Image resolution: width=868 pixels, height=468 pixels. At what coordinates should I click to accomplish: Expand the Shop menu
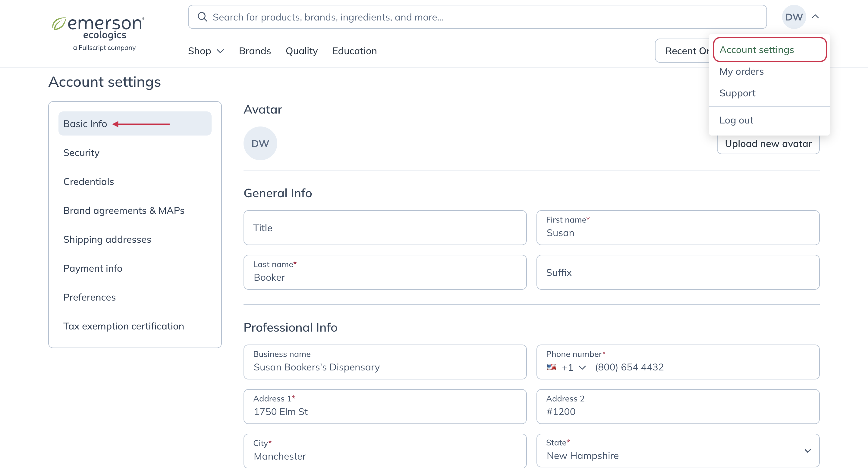point(206,51)
